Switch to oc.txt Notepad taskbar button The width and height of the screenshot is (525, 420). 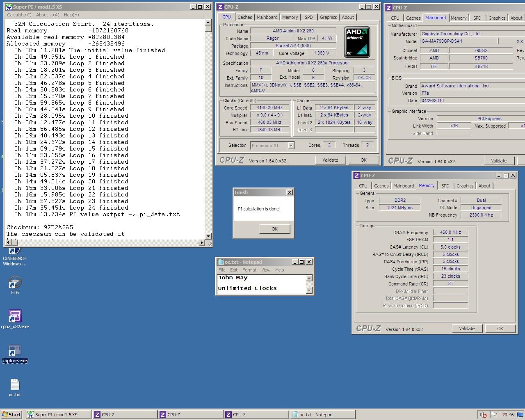tap(322, 414)
